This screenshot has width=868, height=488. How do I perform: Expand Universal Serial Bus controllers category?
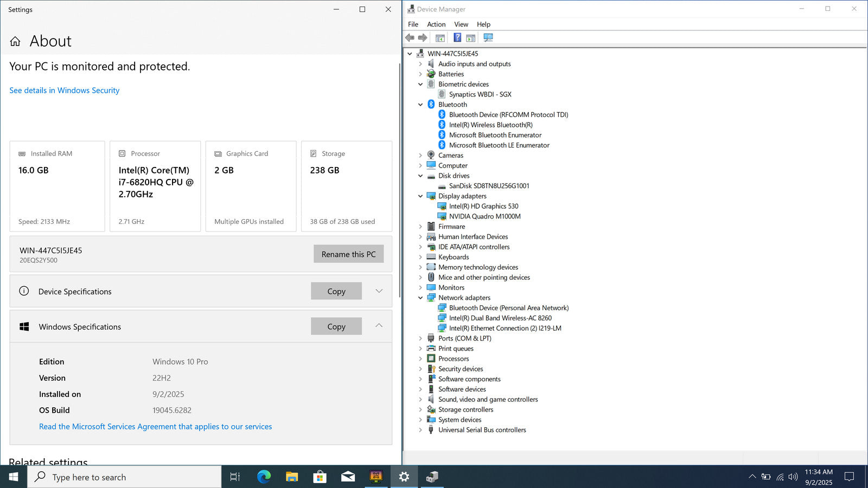[x=420, y=430]
